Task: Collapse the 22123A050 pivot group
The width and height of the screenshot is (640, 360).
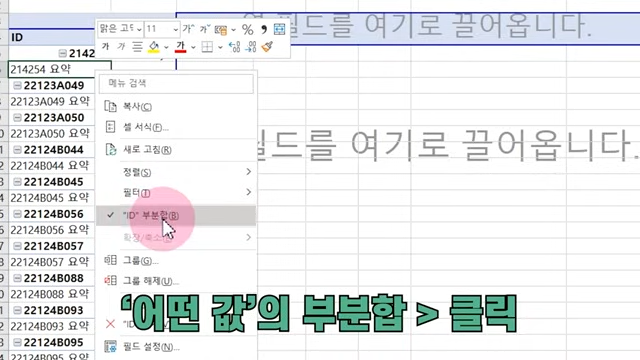Action: [17, 118]
